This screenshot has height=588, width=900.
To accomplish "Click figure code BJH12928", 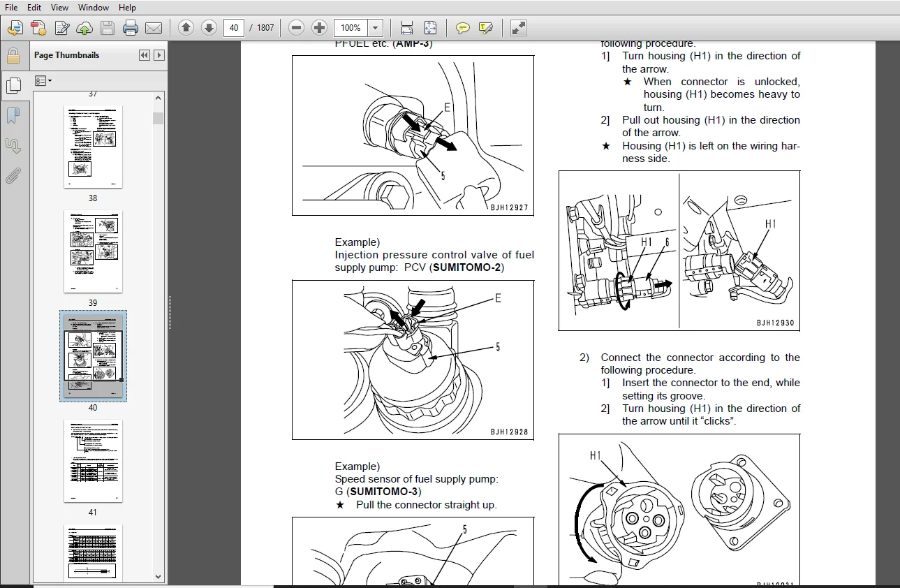I will point(509,432).
